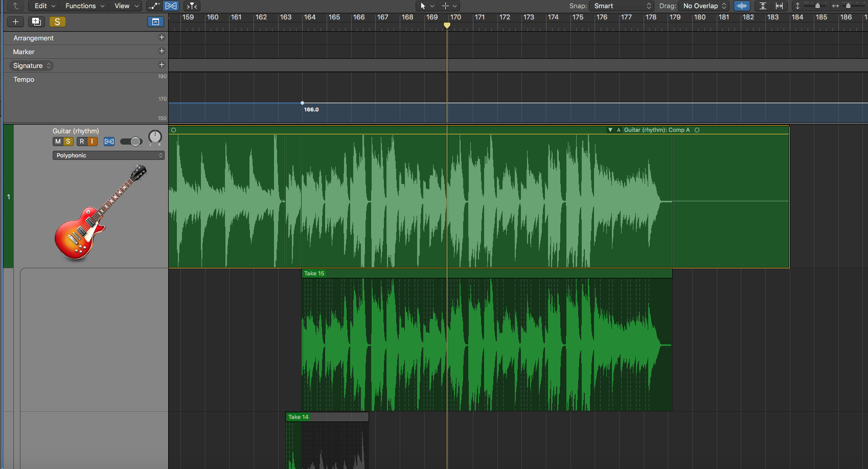Toggle Catch Playhead button

click(x=192, y=6)
